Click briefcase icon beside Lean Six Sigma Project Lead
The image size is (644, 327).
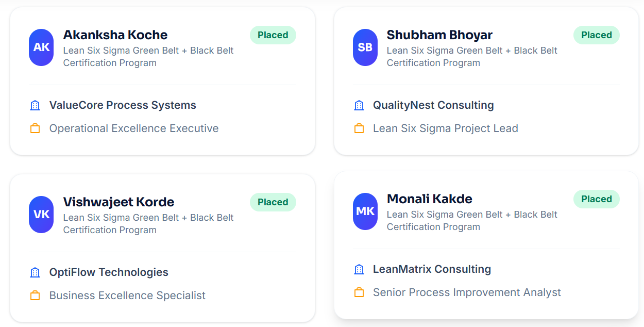(x=359, y=128)
